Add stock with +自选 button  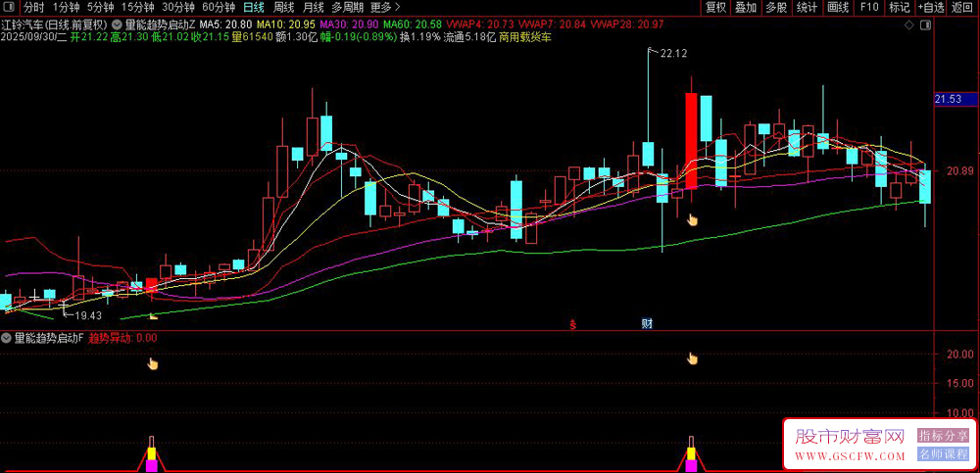tap(930, 7)
